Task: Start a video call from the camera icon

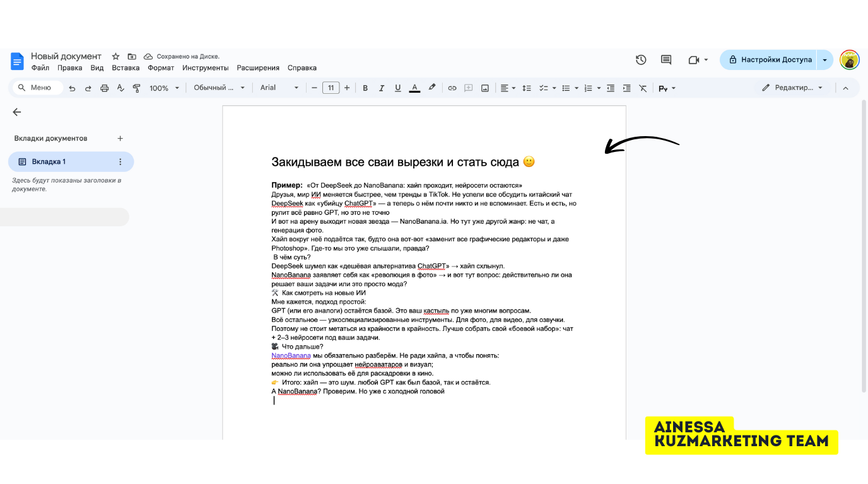Action: click(694, 60)
